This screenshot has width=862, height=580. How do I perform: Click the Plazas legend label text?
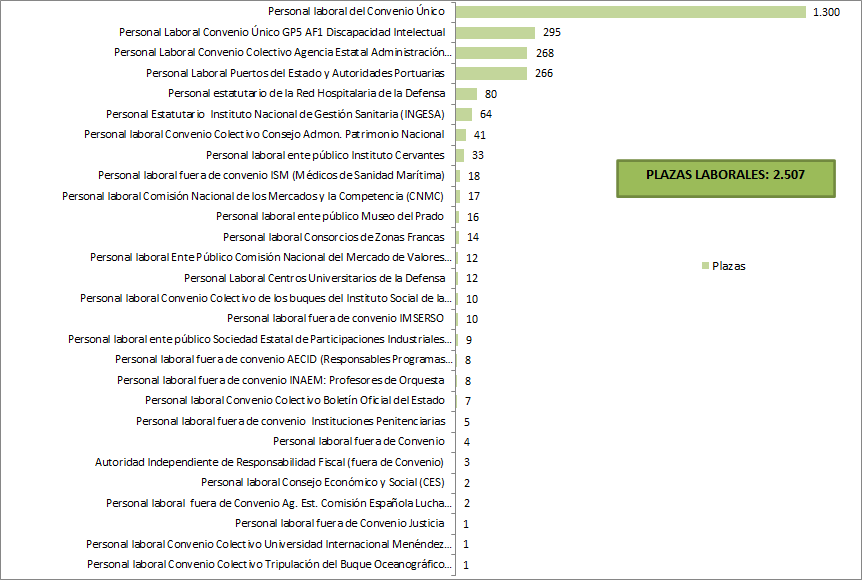728,266
